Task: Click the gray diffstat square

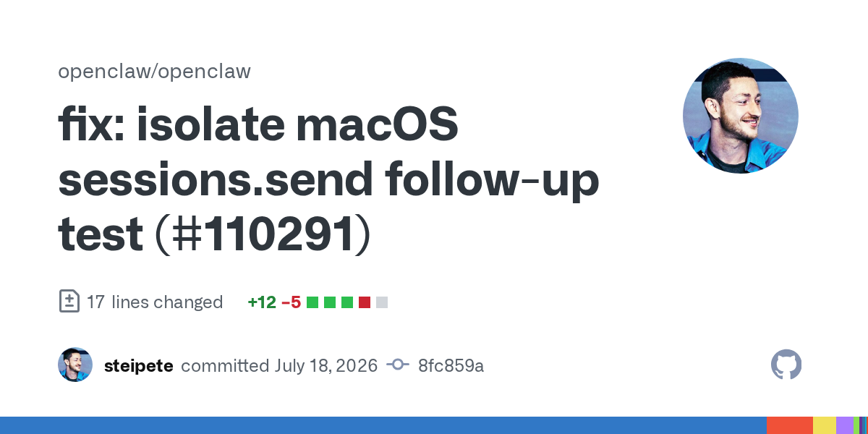Action: (382, 302)
